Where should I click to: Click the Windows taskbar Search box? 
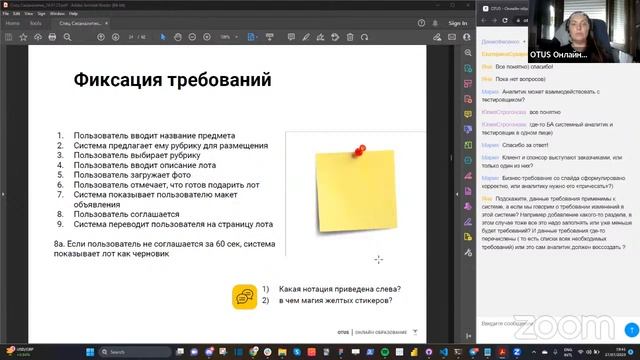135,352
